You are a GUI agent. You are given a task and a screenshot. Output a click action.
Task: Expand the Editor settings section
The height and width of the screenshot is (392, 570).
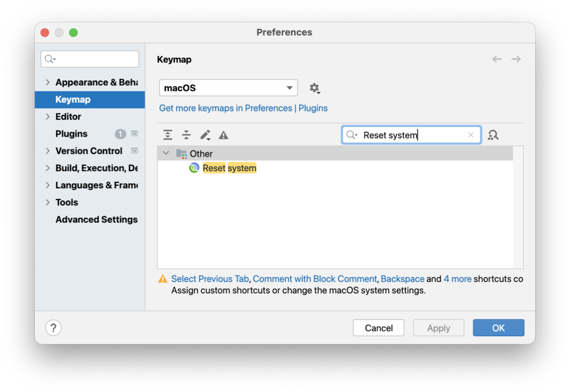(x=48, y=117)
